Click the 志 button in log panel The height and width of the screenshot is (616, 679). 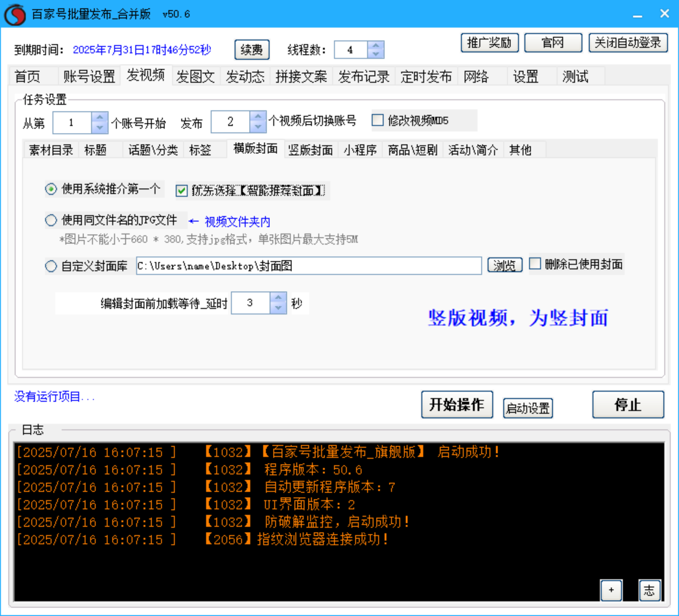point(650,590)
